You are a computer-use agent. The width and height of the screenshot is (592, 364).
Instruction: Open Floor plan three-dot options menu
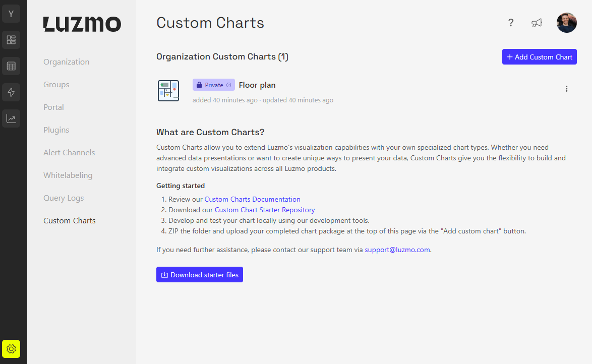566,89
